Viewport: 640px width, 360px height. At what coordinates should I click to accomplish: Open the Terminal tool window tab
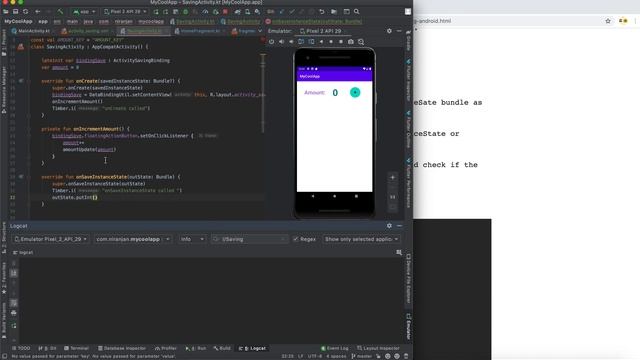tap(76, 348)
